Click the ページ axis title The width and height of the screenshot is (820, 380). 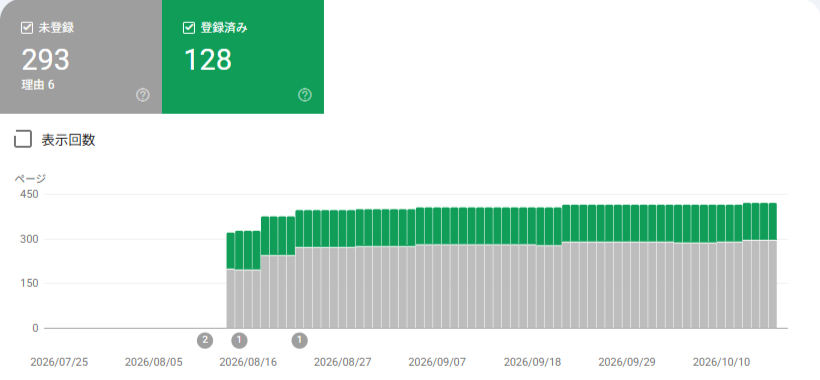click(x=30, y=179)
